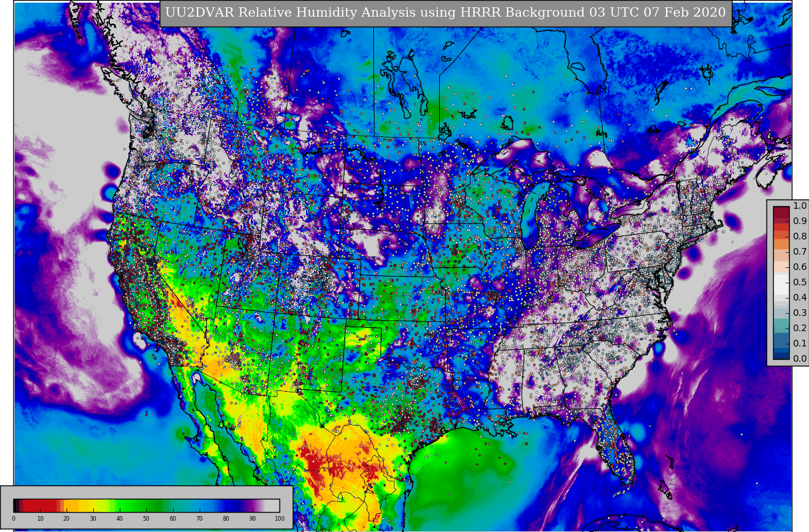The width and height of the screenshot is (809, 532).
Task: Pick the dark blue bottom swatch of right scale
Action: (781, 355)
